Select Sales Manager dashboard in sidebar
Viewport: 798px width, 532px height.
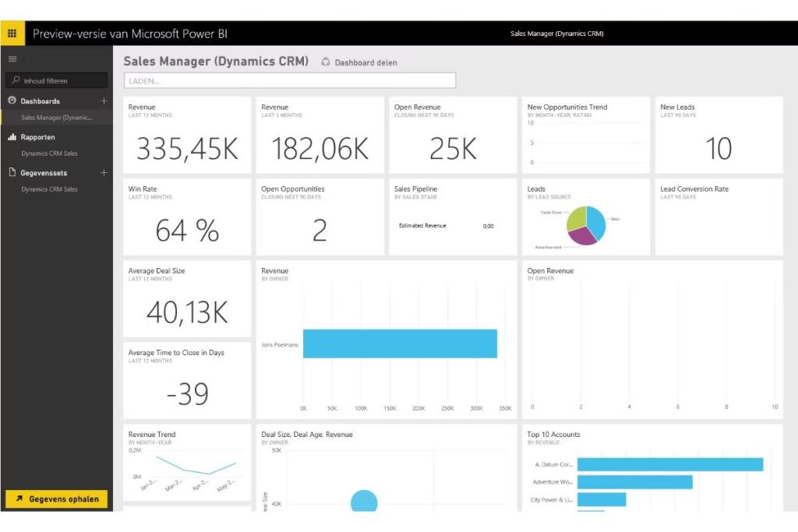[x=56, y=118]
